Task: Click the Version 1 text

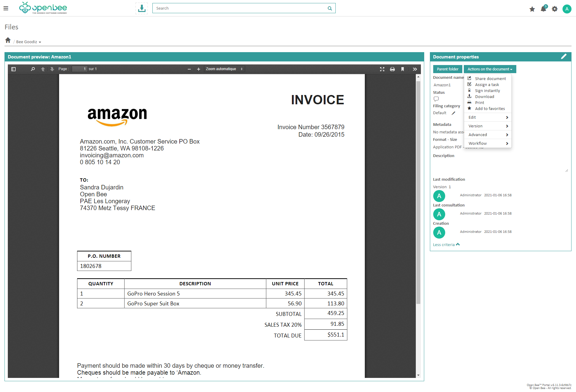Action: pos(442,187)
